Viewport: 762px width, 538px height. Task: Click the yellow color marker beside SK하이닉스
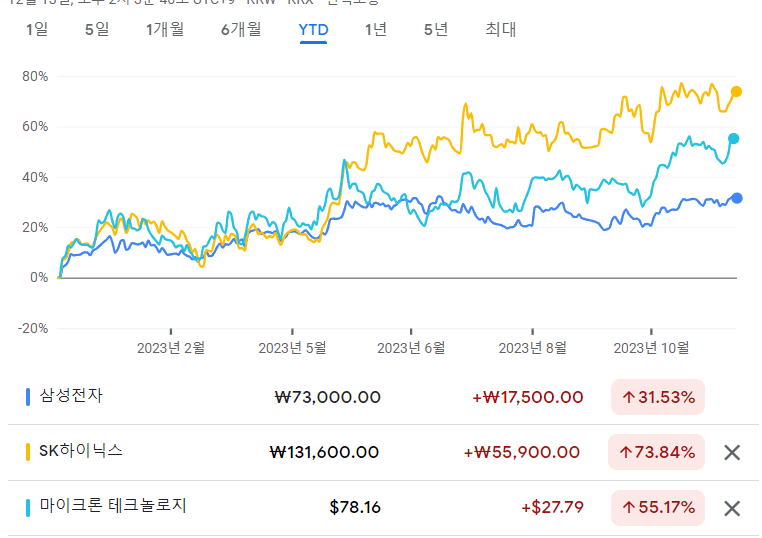28,452
